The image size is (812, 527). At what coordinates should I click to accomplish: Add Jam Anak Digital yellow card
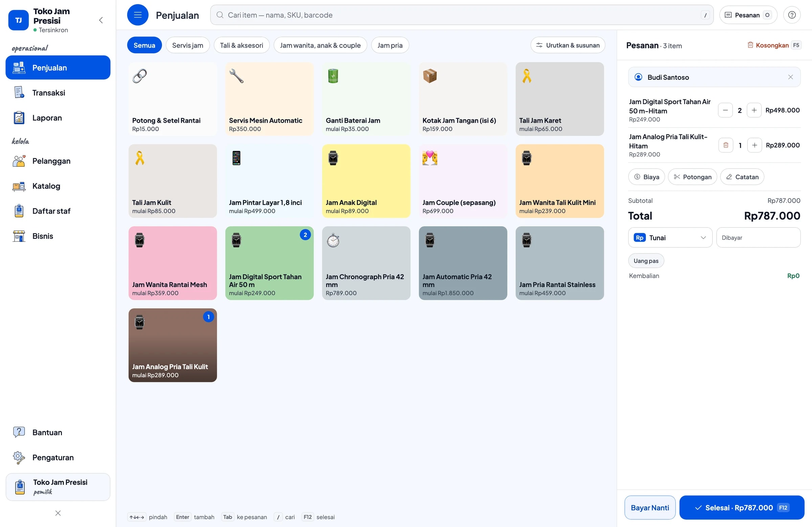(x=366, y=181)
